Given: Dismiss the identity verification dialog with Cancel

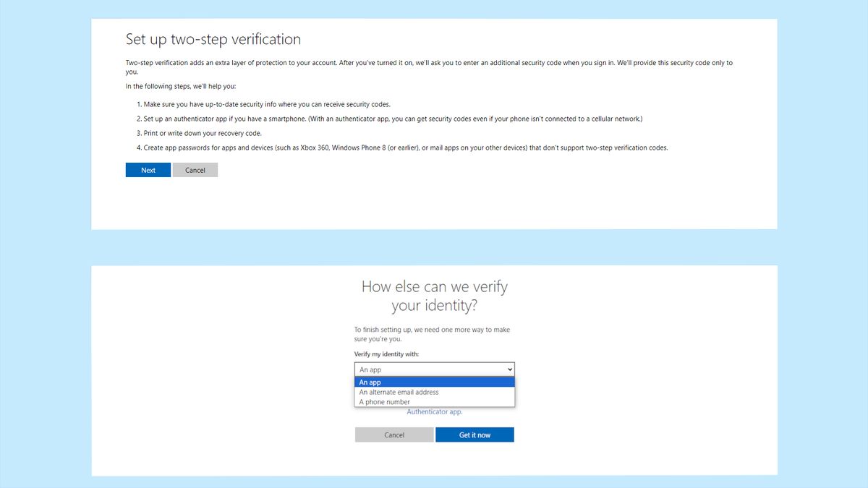Looking at the screenshot, I should point(394,435).
